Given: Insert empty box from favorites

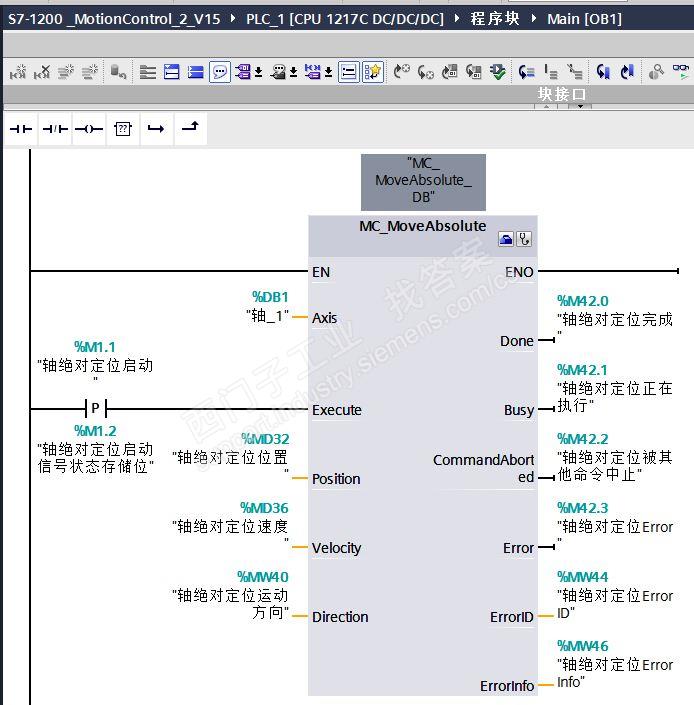Looking at the screenshot, I should pyautogui.click(x=123, y=129).
